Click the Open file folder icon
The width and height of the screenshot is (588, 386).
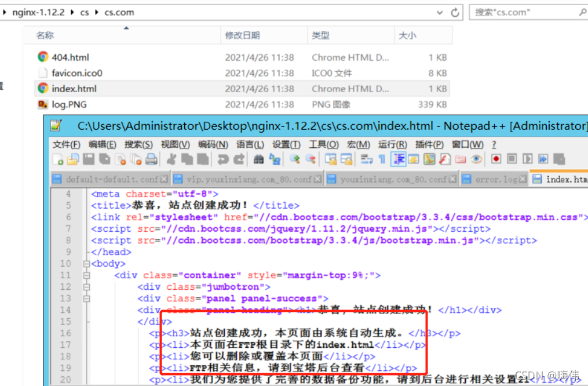(x=73, y=159)
